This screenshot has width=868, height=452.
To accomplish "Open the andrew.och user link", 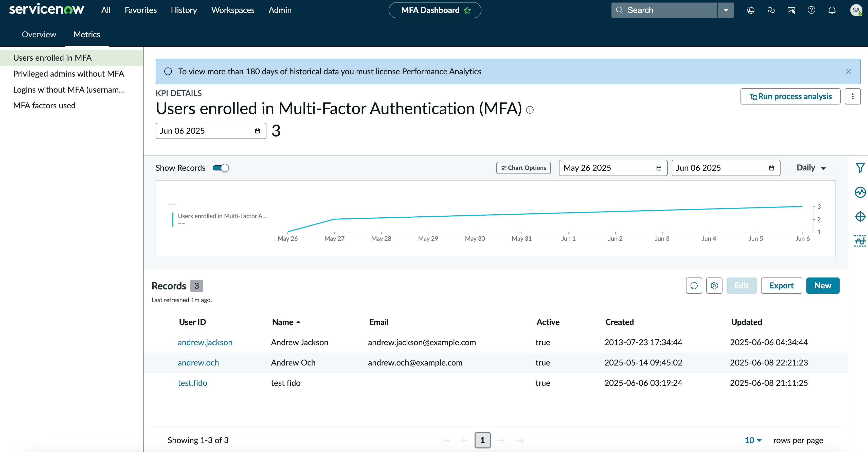I will pyautogui.click(x=198, y=363).
